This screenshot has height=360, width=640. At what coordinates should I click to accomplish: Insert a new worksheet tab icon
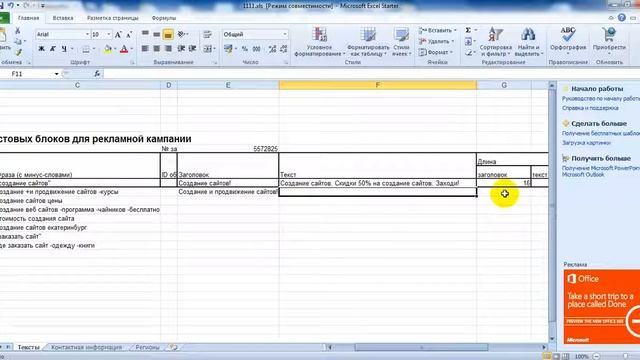[x=174, y=347]
